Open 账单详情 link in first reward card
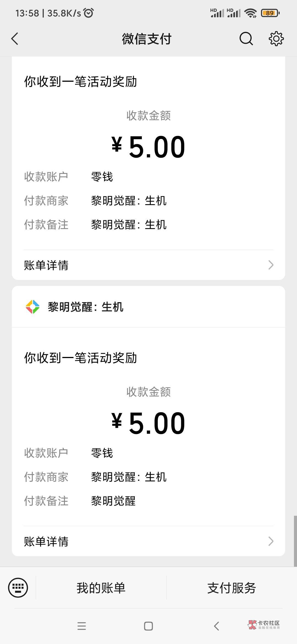Screen dimensions: 297x644 point(46,265)
